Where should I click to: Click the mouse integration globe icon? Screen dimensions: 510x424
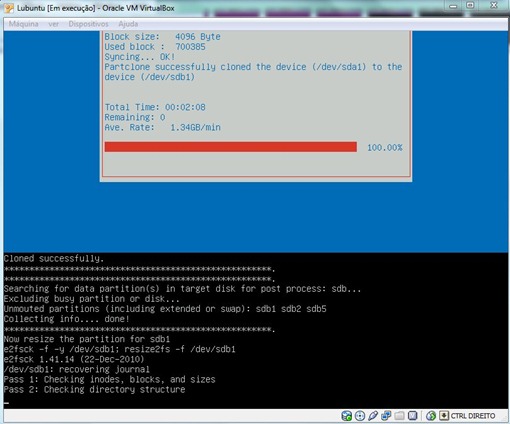(x=431, y=416)
